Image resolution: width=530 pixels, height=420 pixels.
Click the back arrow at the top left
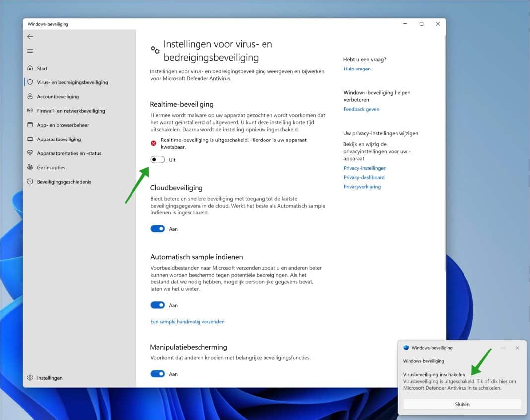[30, 36]
